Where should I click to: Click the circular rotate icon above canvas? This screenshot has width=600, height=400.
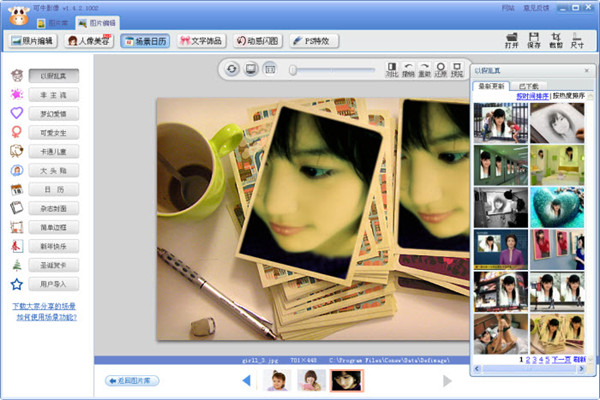[232, 69]
